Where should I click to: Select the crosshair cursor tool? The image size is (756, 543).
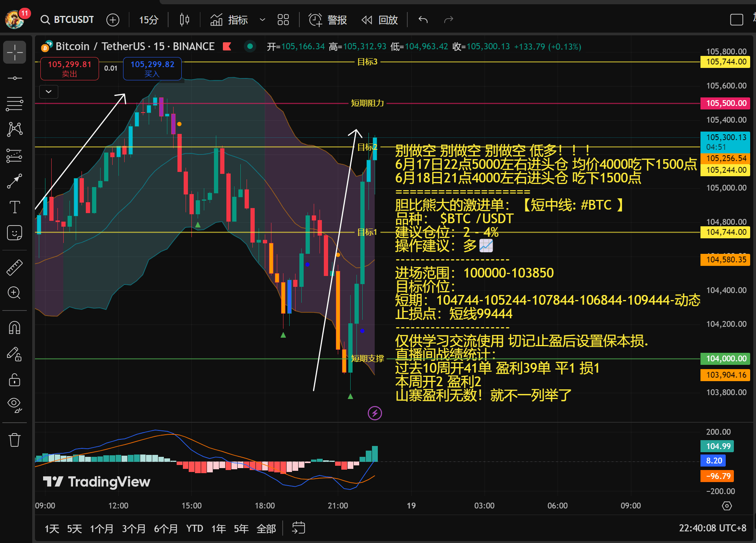pyautogui.click(x=15, y=52)
